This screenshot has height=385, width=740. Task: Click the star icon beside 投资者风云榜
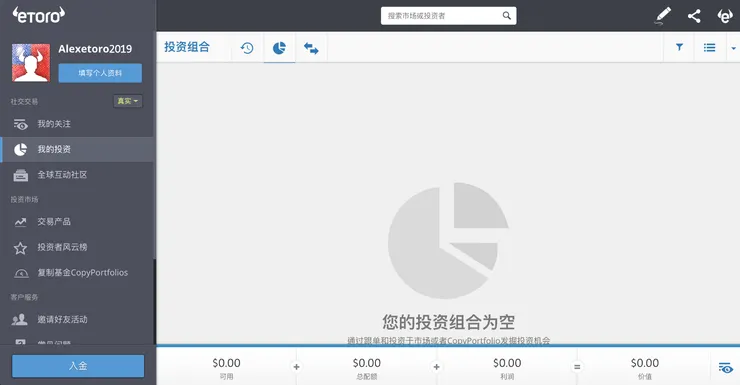click(x=20, y=248)
